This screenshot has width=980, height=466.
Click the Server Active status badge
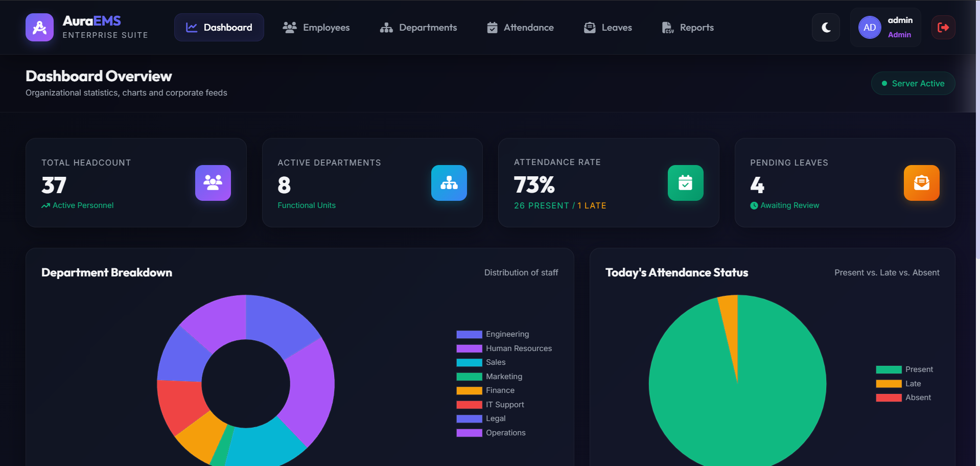[x=913, y=83]
